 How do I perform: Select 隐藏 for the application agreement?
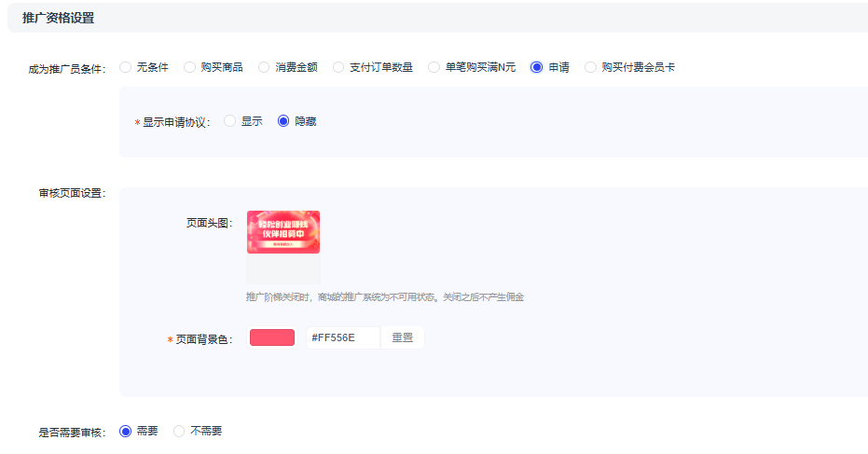click(x=283, y=121)
